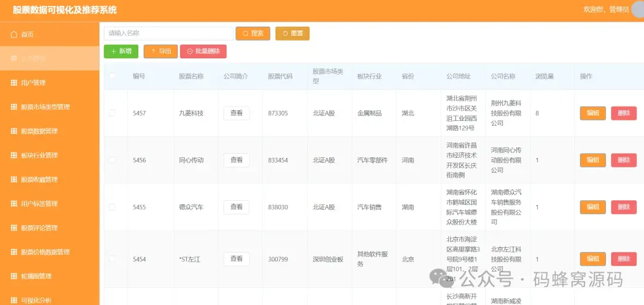
Task: Click the 其他软件服务 industry cell
Action: (x=373, y=259)
